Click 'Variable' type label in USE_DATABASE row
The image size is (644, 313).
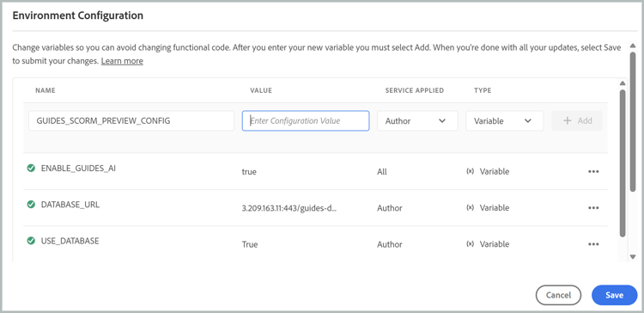[x=495, y=244]
